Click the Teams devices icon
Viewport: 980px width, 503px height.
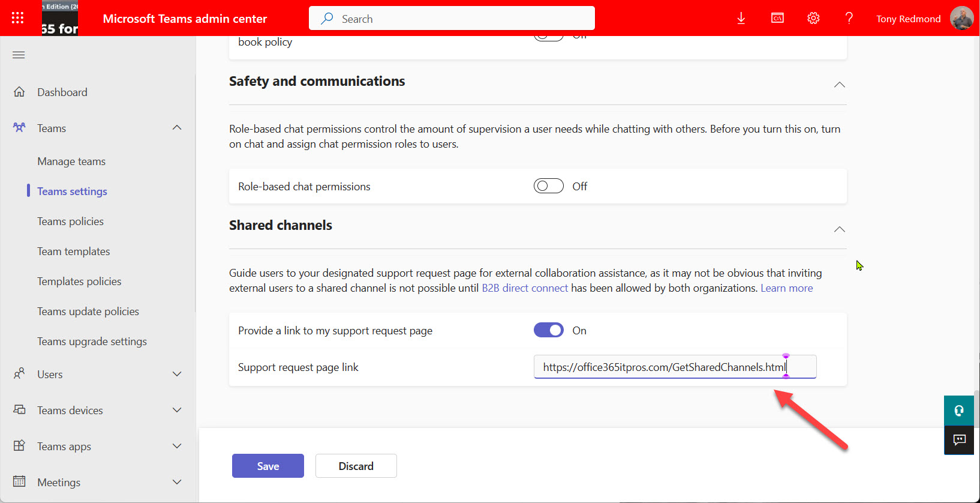click(19, 410)
